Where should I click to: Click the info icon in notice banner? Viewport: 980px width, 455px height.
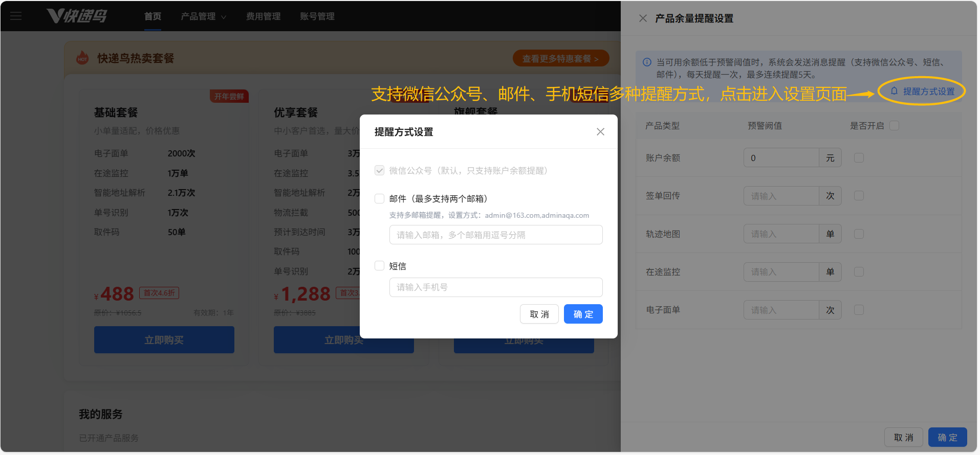(647, 62)
